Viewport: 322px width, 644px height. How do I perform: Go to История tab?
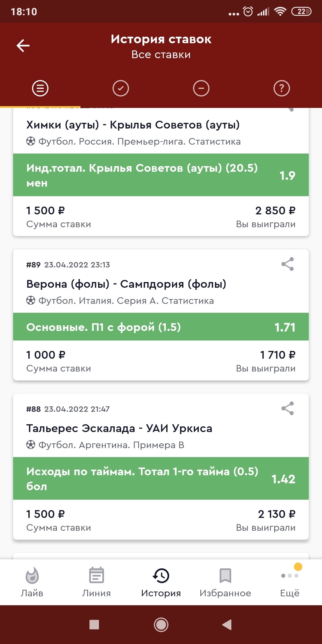(x=161, y=582)
